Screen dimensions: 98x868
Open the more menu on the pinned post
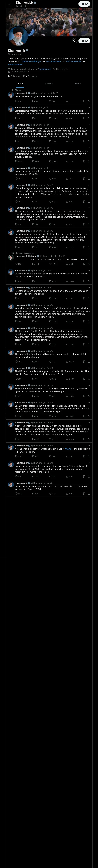point(89,93)
